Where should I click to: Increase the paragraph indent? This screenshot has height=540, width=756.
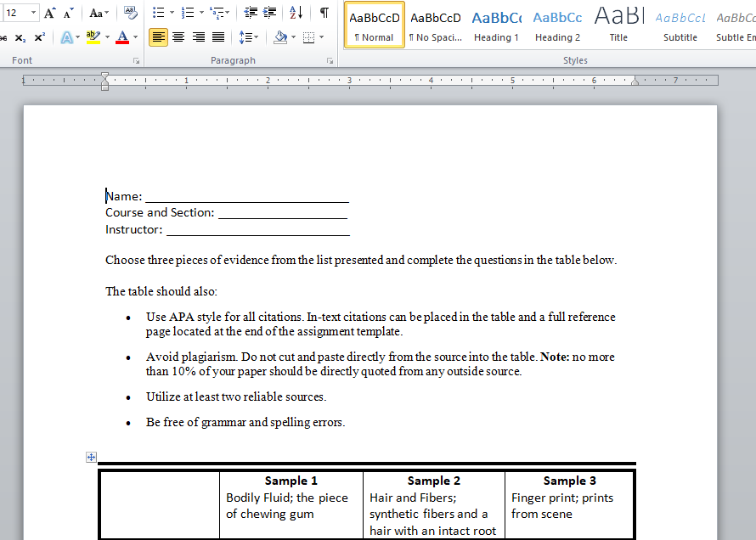pyautogui.click(x=270, y=13)
